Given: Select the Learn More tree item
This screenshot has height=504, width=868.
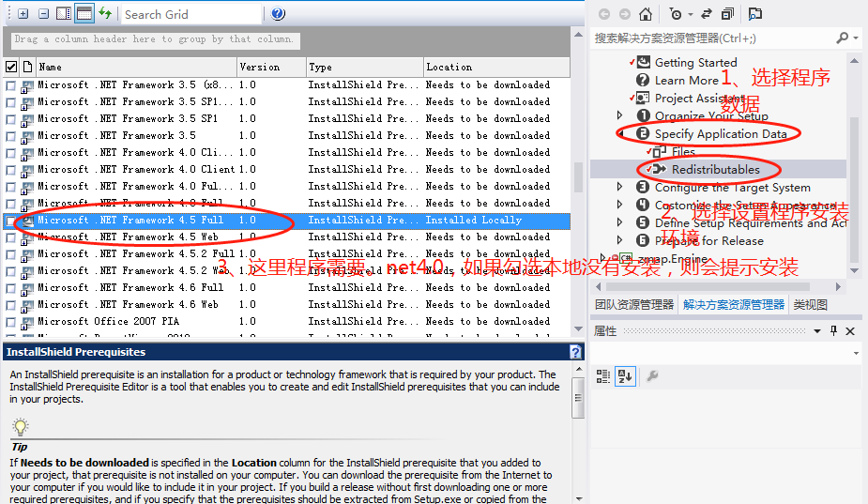Looking at the screenshot, I should tap(687, 81).
